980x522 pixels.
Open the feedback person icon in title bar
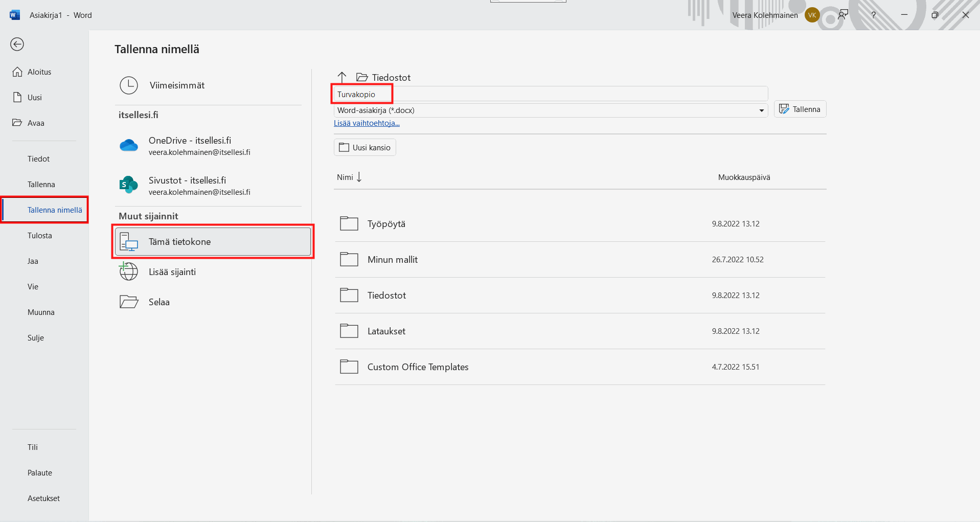tap(843, 15)
